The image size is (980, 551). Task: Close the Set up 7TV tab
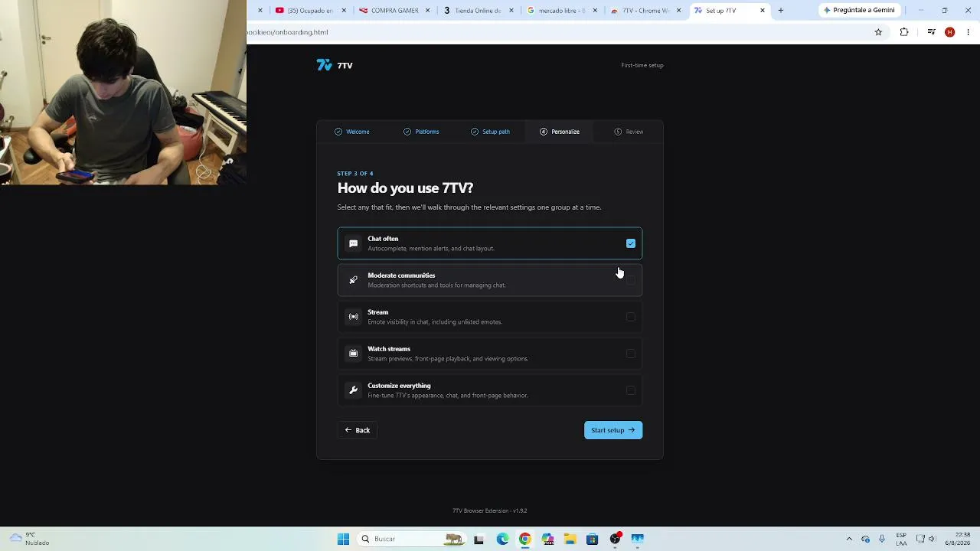(763, 11)
